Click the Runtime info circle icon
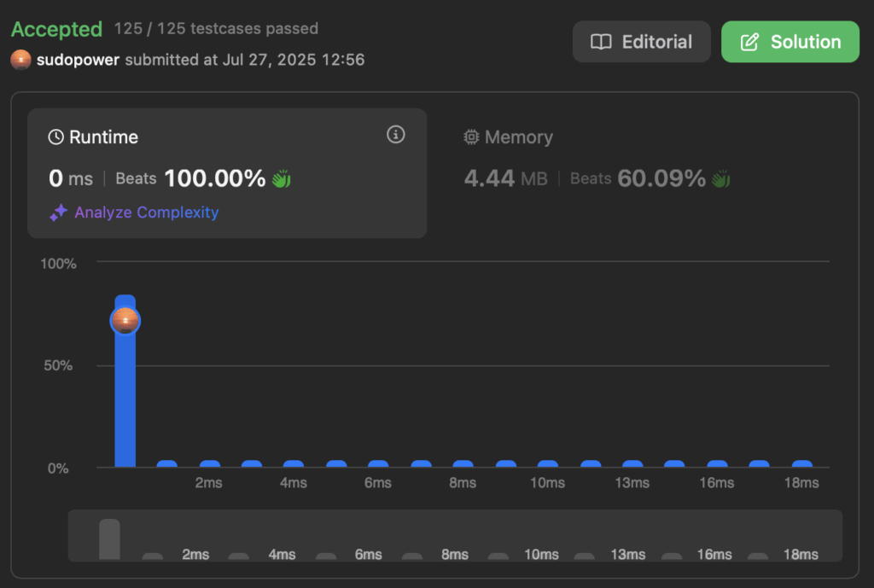The image size is (874, 588). click(x=396, y=134)
